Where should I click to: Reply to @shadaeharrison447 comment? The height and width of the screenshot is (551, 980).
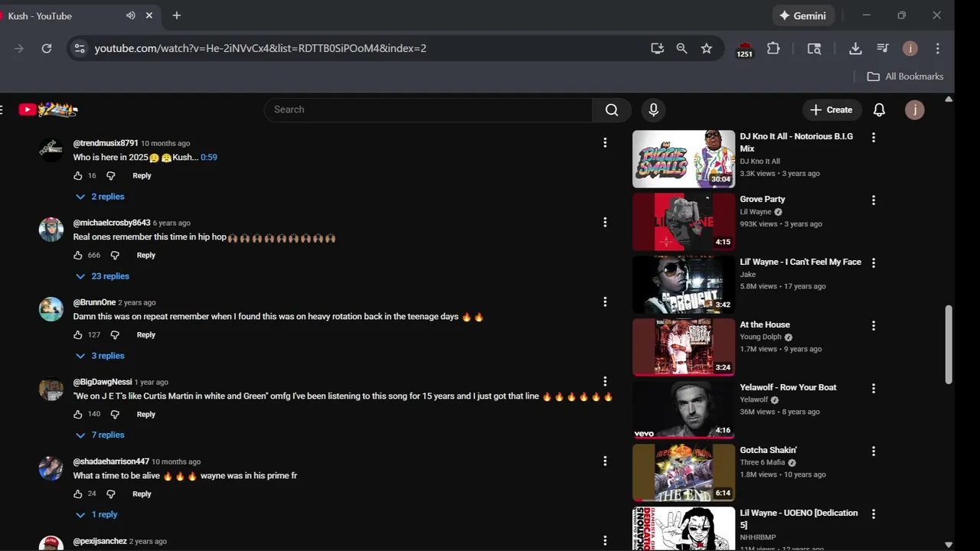coord(142,494)
